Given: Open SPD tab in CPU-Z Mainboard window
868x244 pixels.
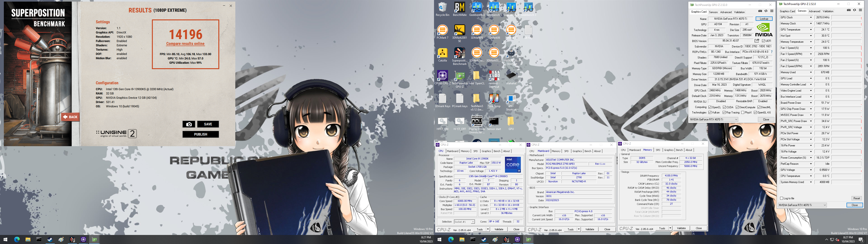Looking at the screenshot, I should [x=566, y=151].
